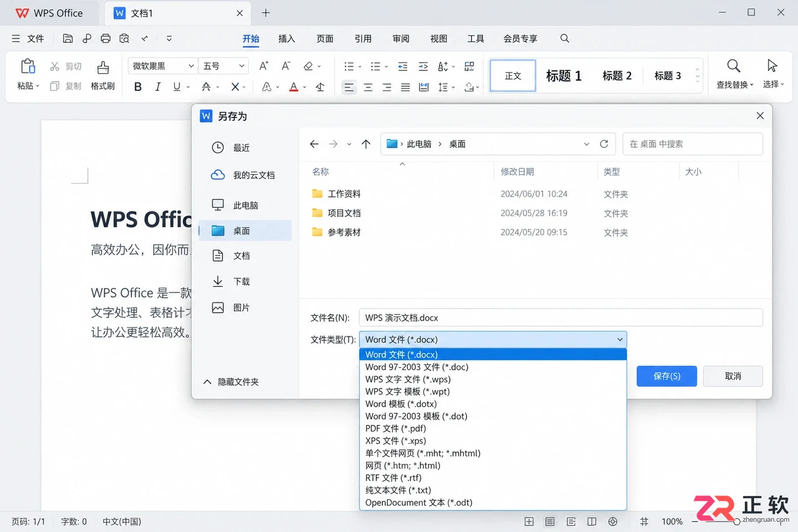798x532 pixels.
Task: Click the center alignment icon
Action: (368, 87)
